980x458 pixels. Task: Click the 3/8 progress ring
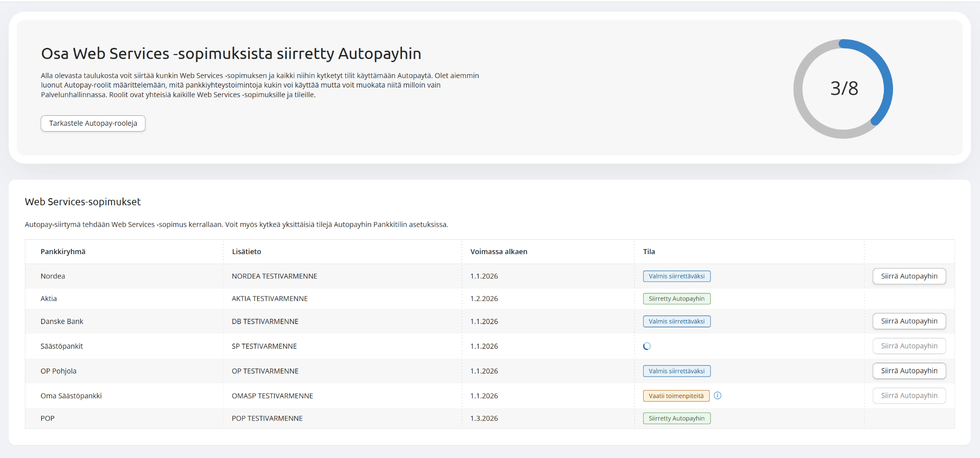point(844,89)
